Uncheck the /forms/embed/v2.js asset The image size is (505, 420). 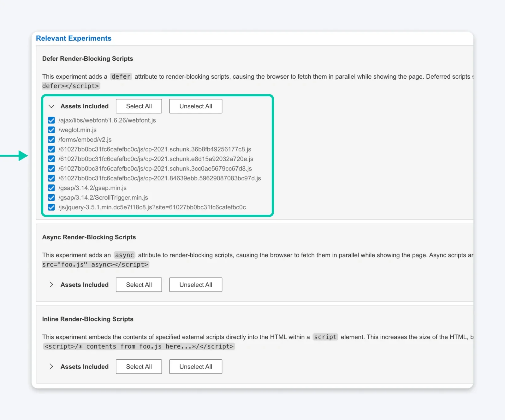click(x=51, y=140)
